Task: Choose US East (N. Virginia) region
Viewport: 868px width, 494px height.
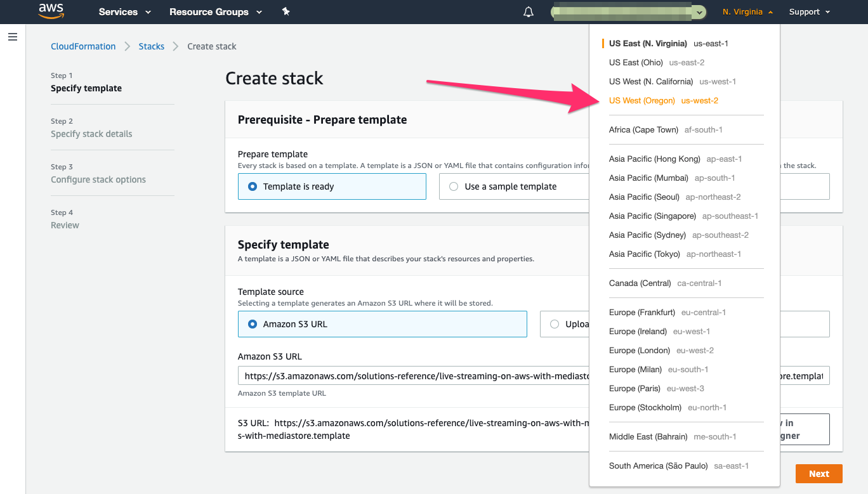Action: (x=669, y=44)
